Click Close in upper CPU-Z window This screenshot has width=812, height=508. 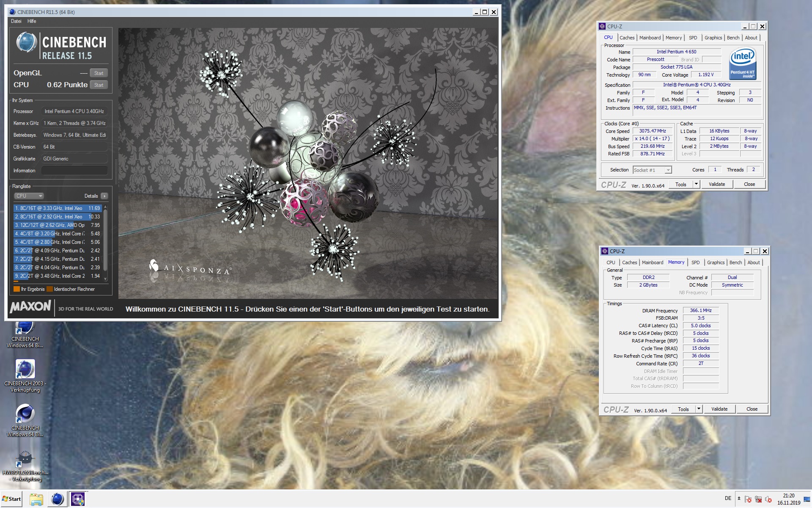749,184
